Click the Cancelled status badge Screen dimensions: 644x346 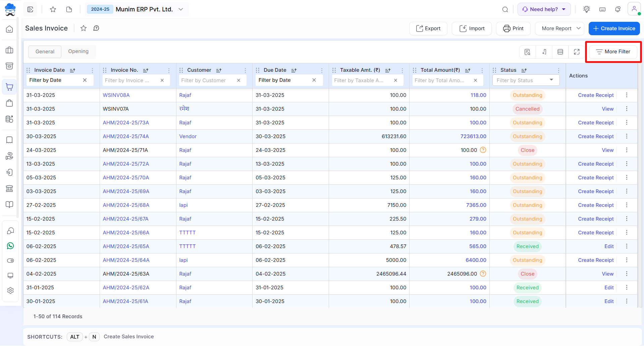pyautogui.click(x=527, y=109)
